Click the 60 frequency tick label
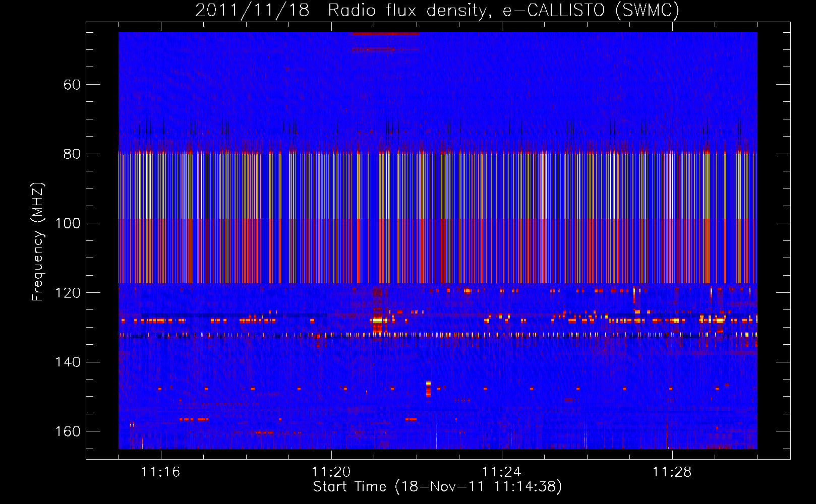Image resolution: width=816 pixels, height=504 pixels. click(72, 84)
